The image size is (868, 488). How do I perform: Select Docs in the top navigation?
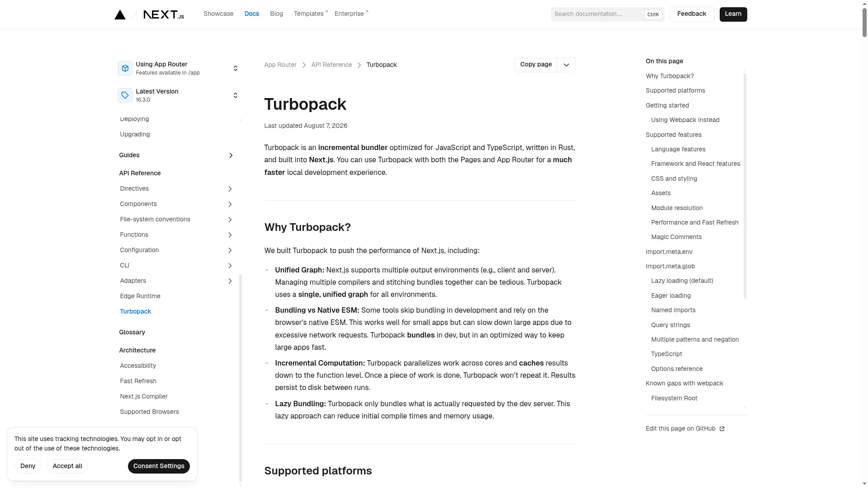click(x=252, y=14)
